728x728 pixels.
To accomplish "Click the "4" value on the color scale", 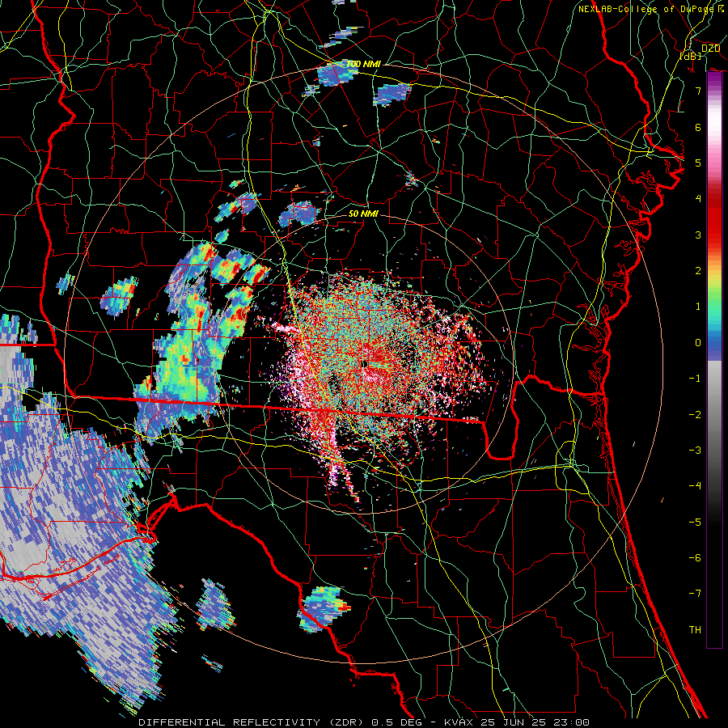I will point(698,199).
